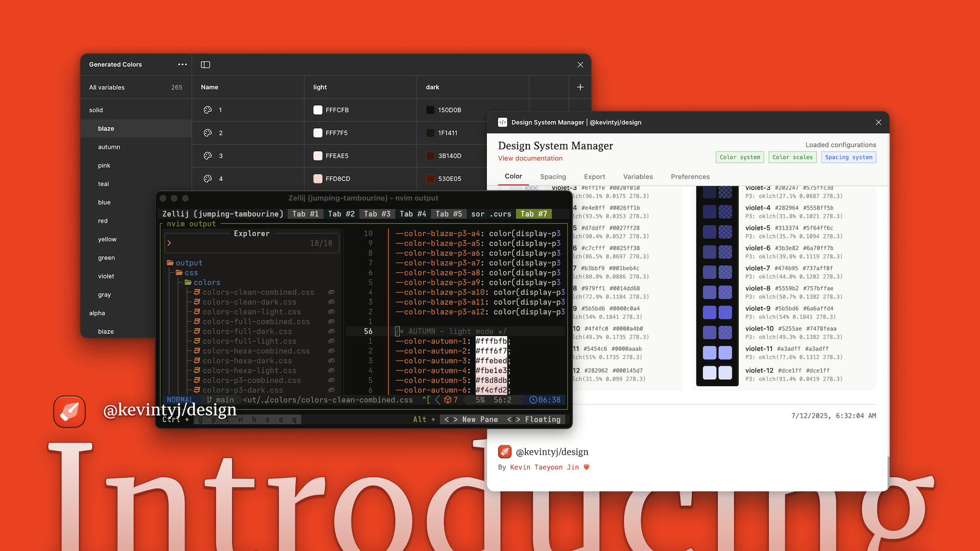Click the git branch icon showing main
Image resolution: width=980 pixels, height=551 pixels.
click(x=210, y=400)
